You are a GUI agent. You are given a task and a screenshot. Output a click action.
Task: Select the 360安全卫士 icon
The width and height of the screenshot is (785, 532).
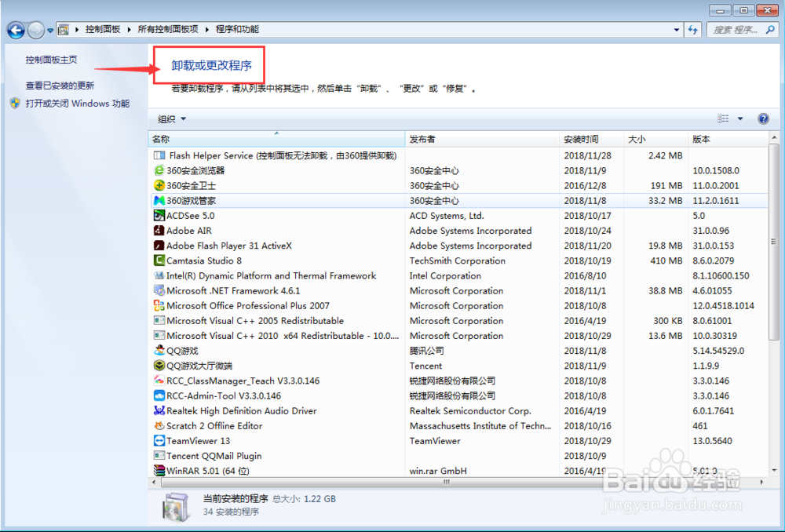(x=159, y=186)
